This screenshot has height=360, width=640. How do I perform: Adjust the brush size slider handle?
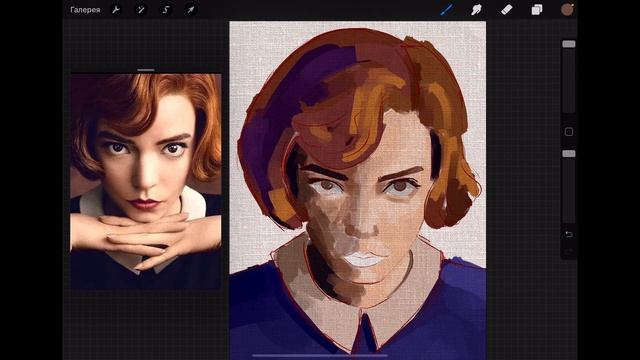pyautogui.click(x=569, y=44)
